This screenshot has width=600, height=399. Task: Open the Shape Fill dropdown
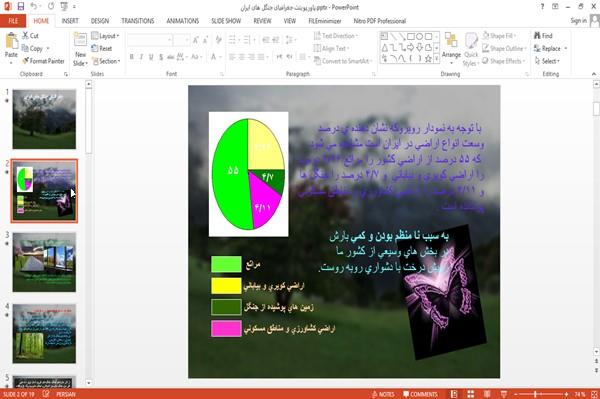click(x=499, y=36)
